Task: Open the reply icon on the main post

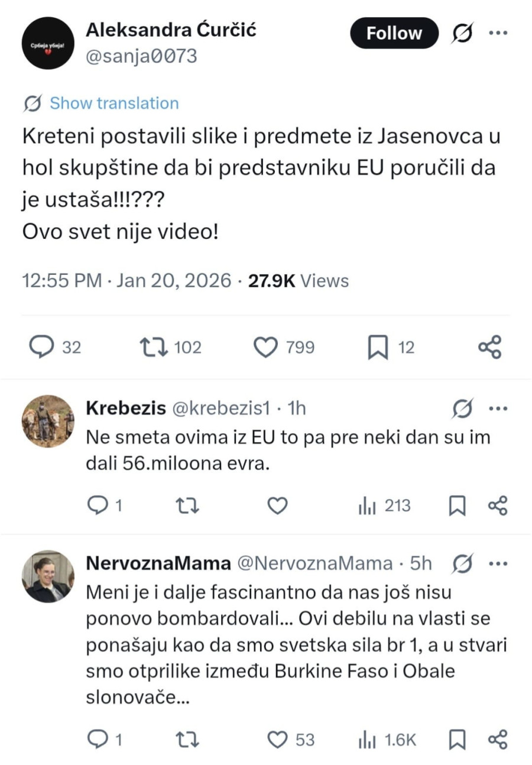Action: 42,347
